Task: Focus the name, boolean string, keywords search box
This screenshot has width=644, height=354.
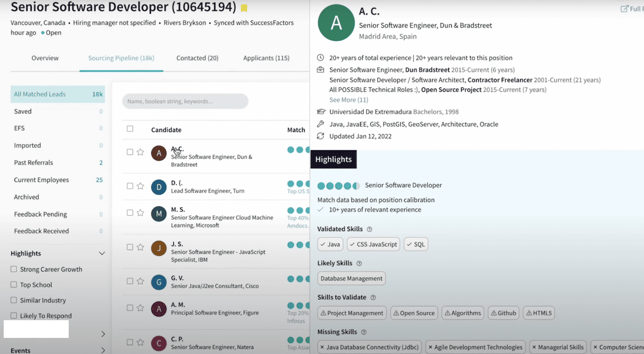Action: (185, 101)
